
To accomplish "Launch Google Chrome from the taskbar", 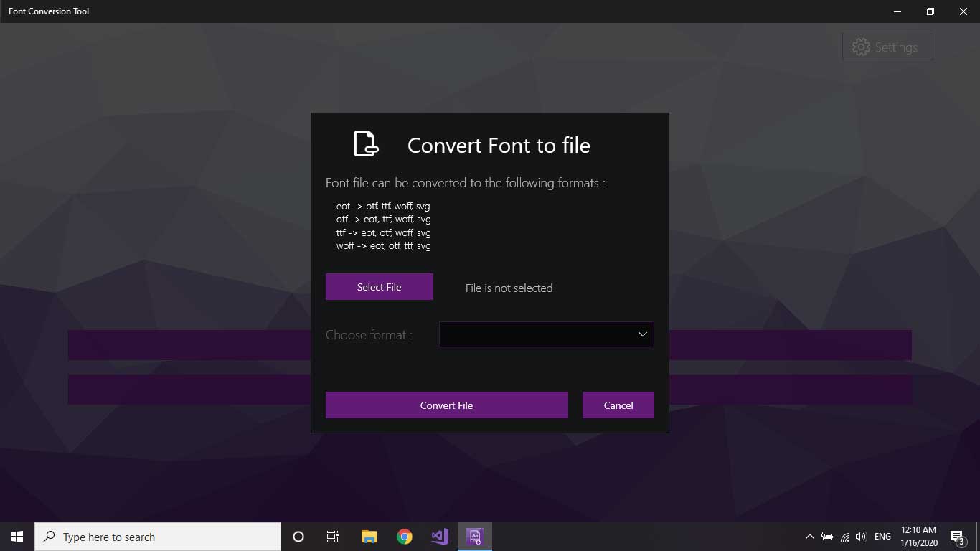I will point(405,537).
